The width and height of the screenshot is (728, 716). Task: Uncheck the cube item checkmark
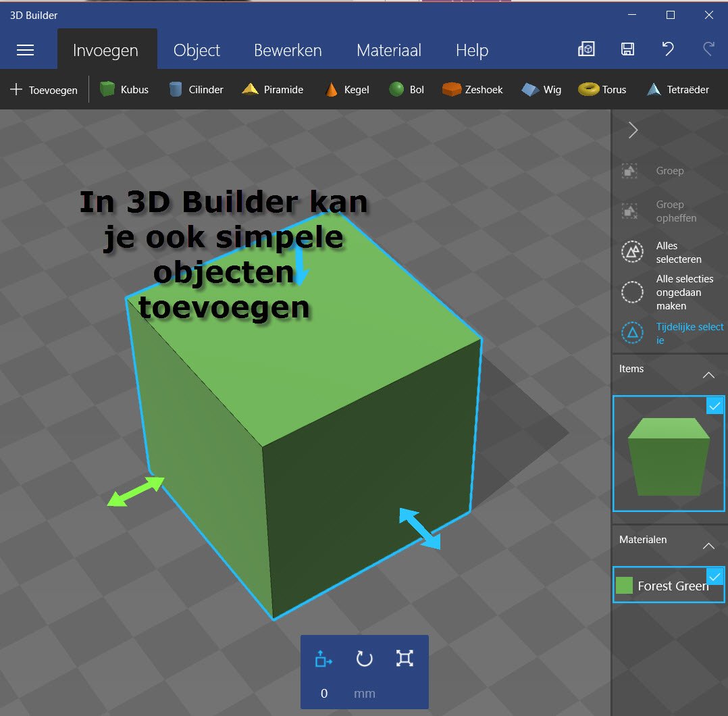715,405
